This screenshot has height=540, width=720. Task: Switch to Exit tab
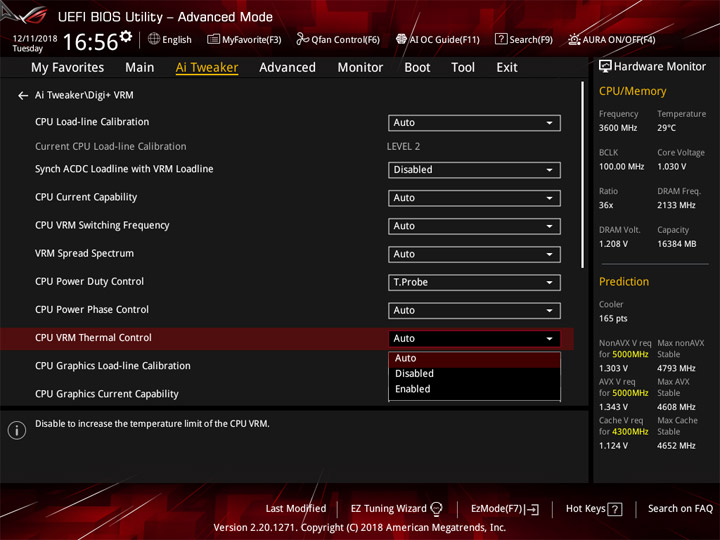(507, 68)
